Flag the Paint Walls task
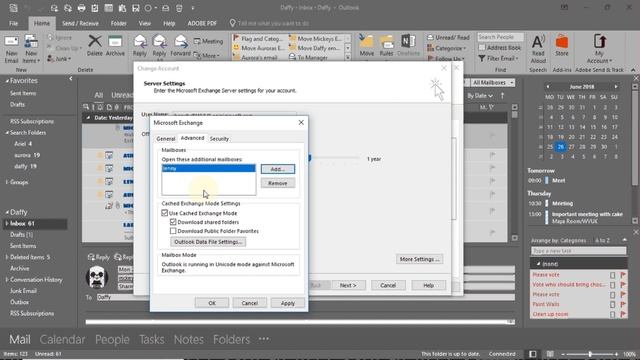The image size is (640, 360). point(623,304)
